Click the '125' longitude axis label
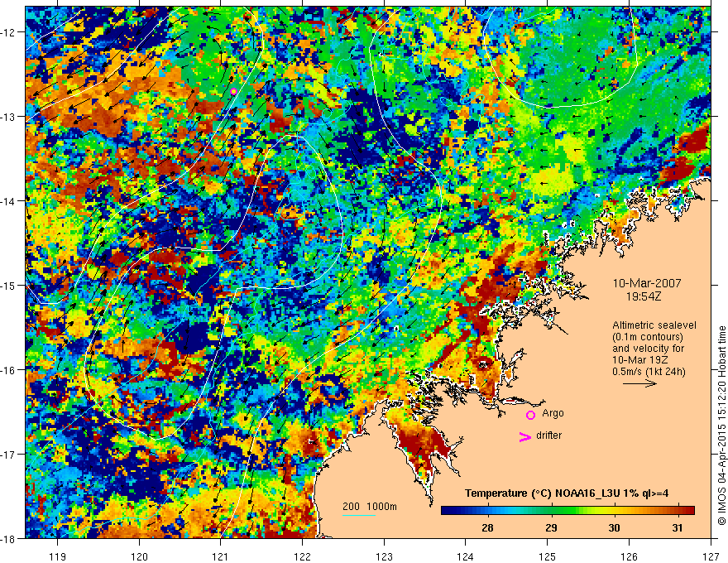 548,556
